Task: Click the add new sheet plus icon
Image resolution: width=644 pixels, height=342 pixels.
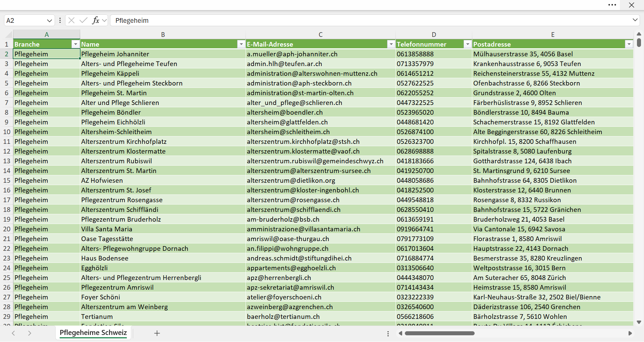Action: pos(157,333)
